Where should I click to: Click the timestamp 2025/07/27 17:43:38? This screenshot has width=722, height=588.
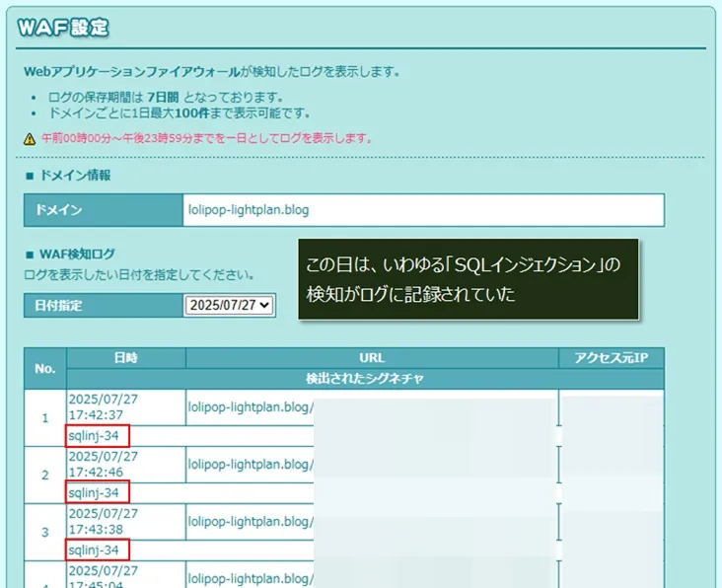(x=104, y=521)
